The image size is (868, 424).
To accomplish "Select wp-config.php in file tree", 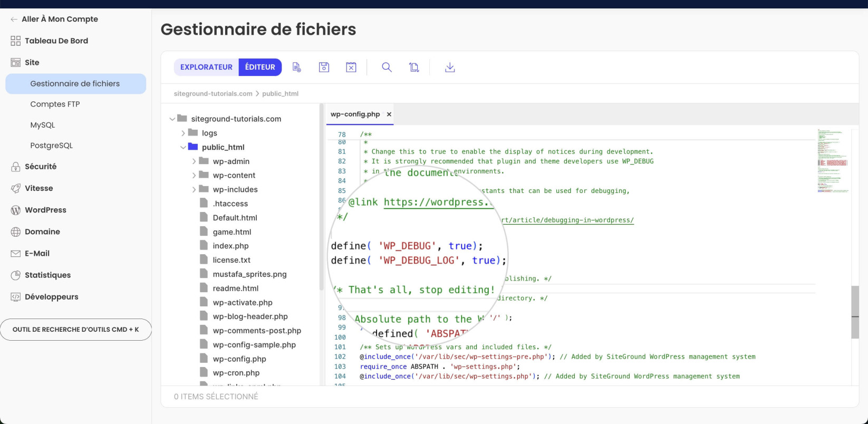I will tap(239, 359).
